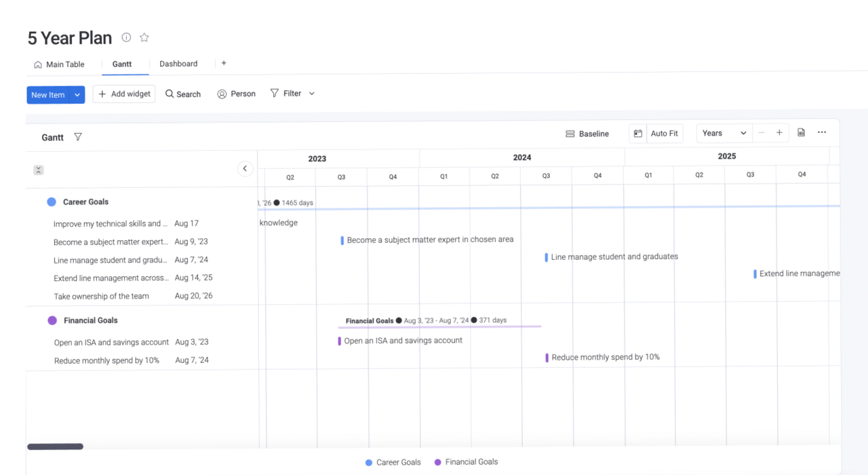This screenshot has width=868, height=475.
Task: Open the Filter dropdown arrow
Action: [312, 94]
